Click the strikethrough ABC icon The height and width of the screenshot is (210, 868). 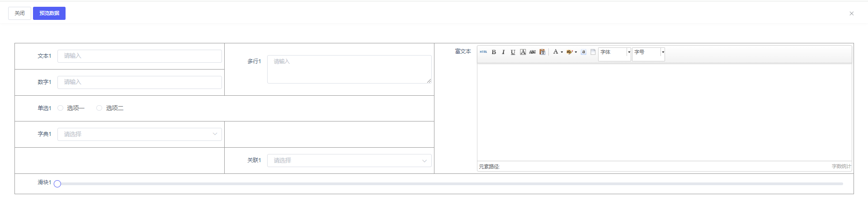point(533,52)
